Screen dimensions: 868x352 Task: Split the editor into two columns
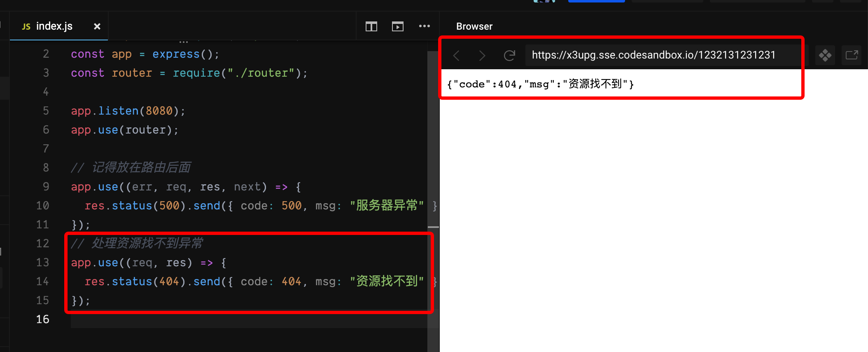[x=371, y=27]
